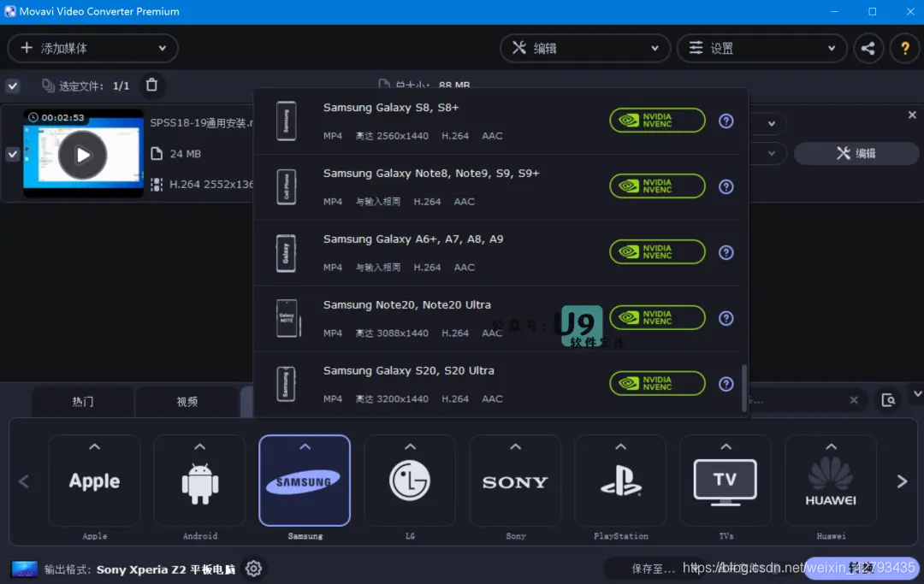Expand the Sony presets chevron
924x584 pixels.
(516, 447)
